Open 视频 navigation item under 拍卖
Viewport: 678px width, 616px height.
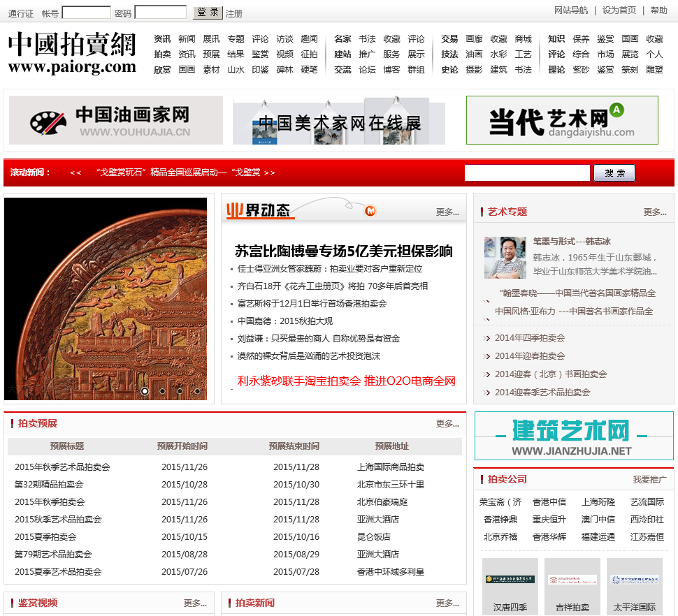tap(284, 54)
